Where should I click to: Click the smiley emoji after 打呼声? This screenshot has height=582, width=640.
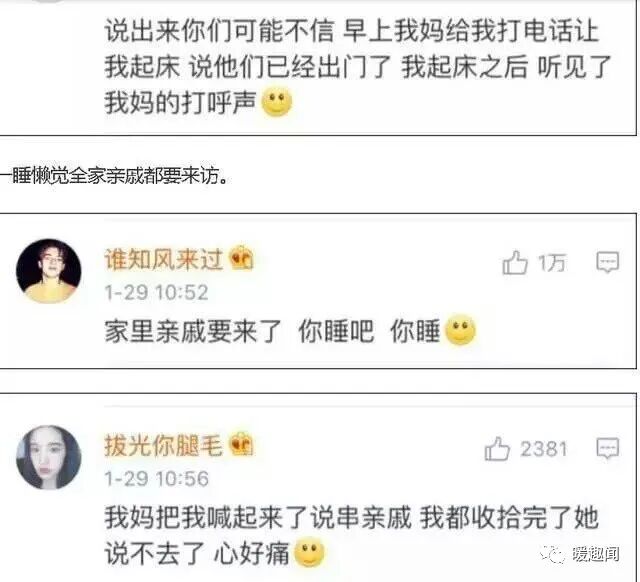coord(277,102)
